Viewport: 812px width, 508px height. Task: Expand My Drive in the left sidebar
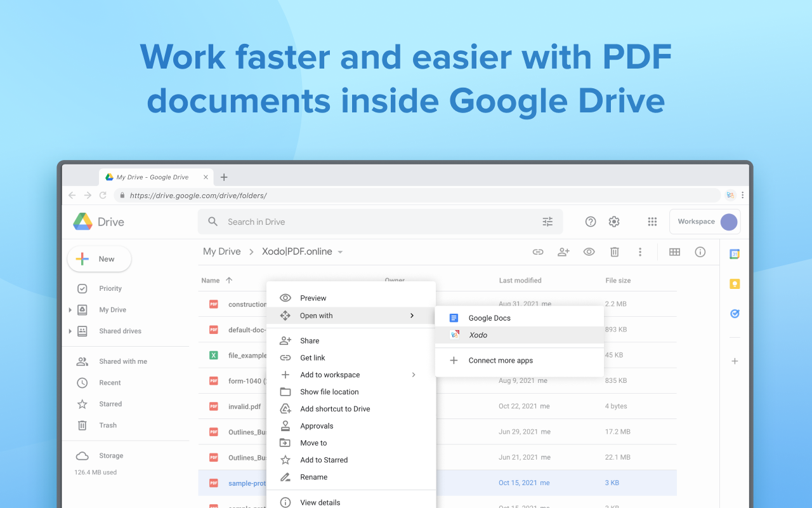(x=70, y=309)
